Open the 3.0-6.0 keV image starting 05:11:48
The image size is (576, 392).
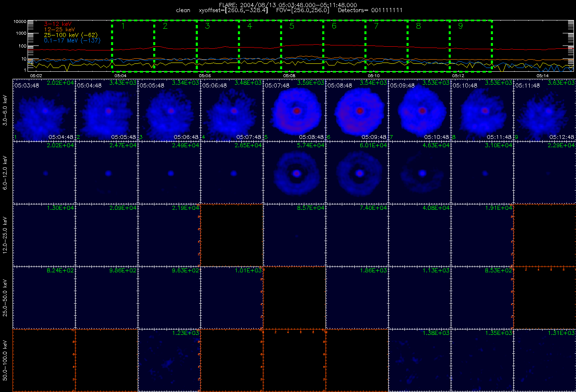[x=545, y=110]
